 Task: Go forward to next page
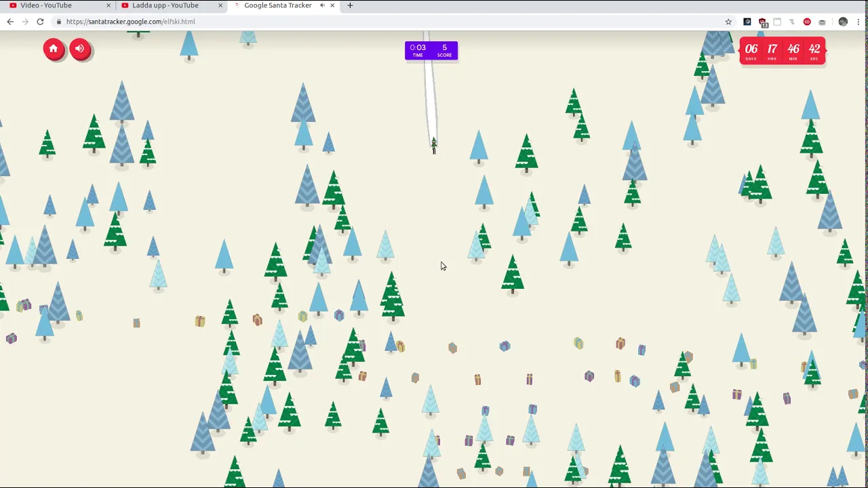click(25, 22)
